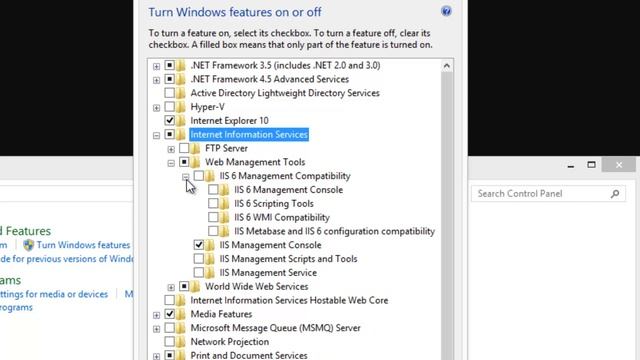Click the feature list vertical scrollbar track
Screen dimensions: 640x360
[x=447, y=216]
